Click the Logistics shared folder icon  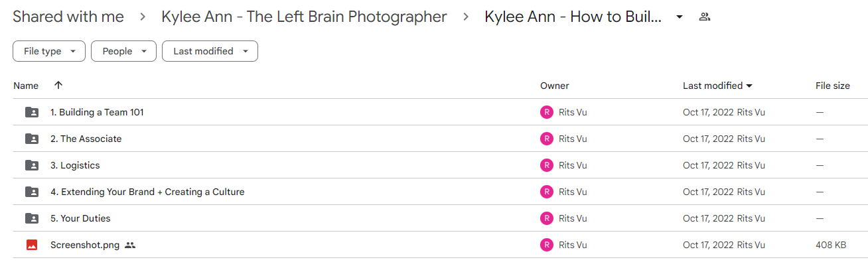point(32,165)
